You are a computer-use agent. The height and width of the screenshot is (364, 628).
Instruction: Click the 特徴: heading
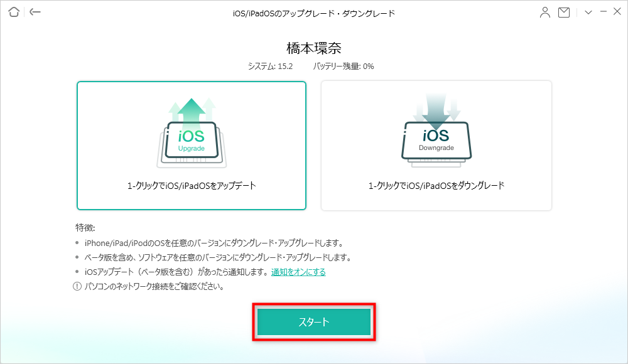coord(85,228)
